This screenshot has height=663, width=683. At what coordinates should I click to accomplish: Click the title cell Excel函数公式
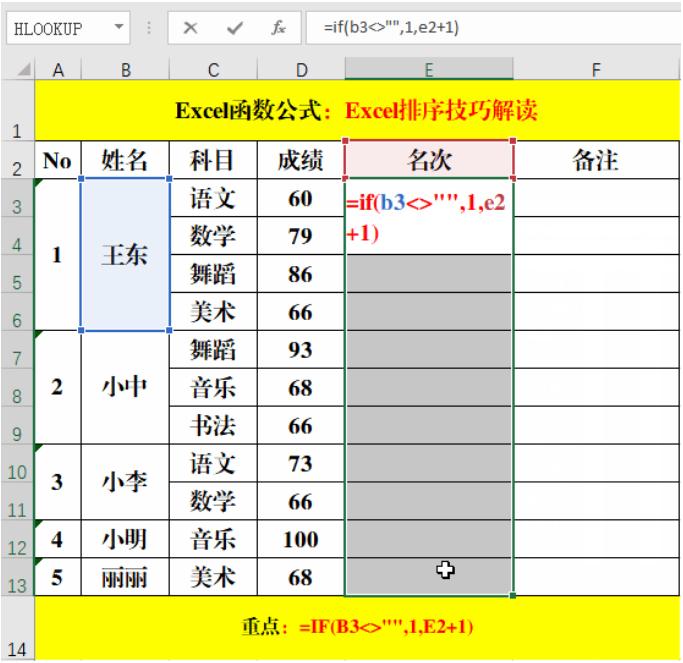(x=357, y=111)
